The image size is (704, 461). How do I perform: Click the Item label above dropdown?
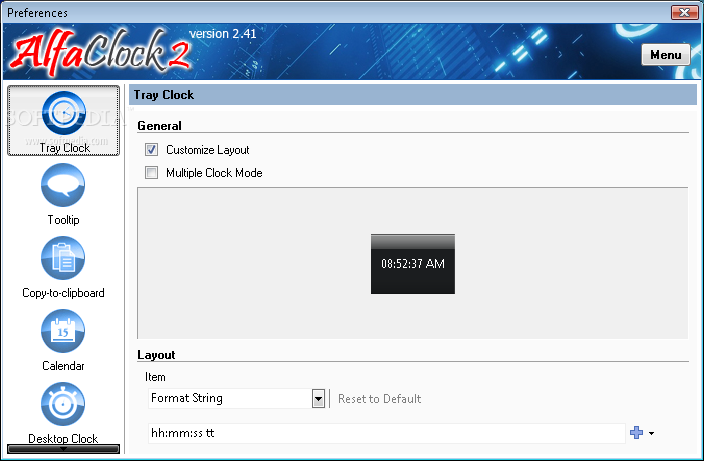[x=155, y=377]
